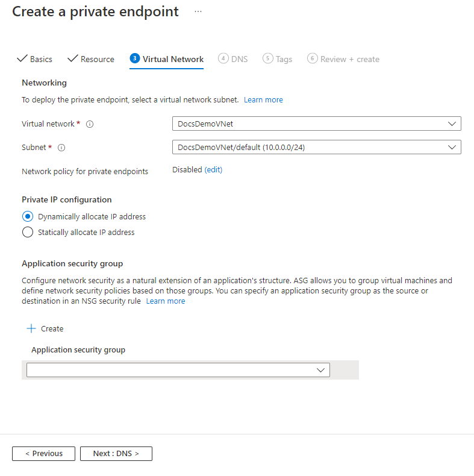Screen dimensions: 474x476
Task: Click the Next : DNS button
Action: point(116,454)
